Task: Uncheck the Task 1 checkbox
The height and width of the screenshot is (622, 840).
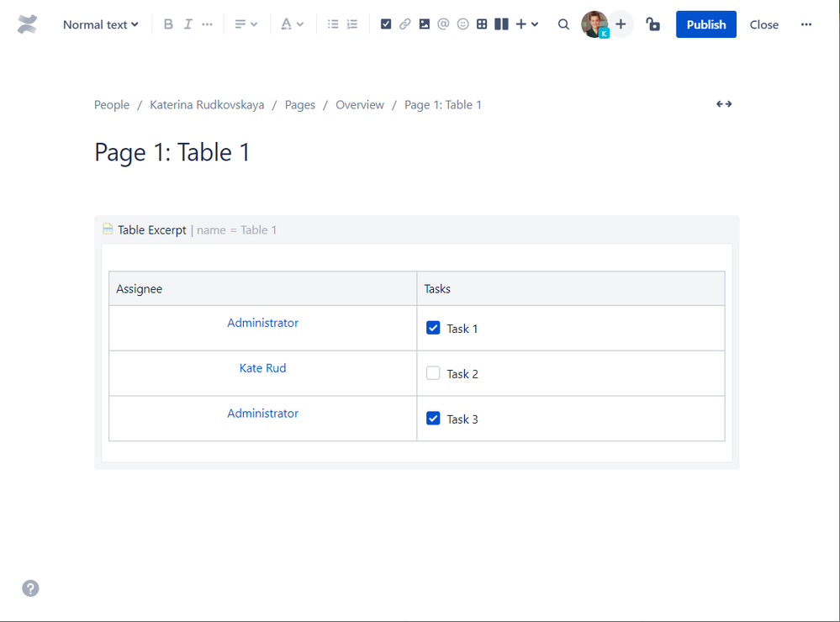Action: tap(433, 327)
